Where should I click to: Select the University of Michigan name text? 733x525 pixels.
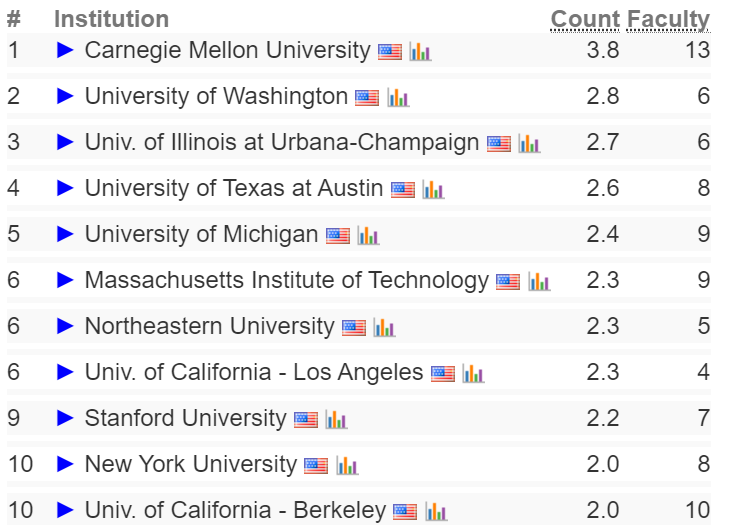[201, 234]
